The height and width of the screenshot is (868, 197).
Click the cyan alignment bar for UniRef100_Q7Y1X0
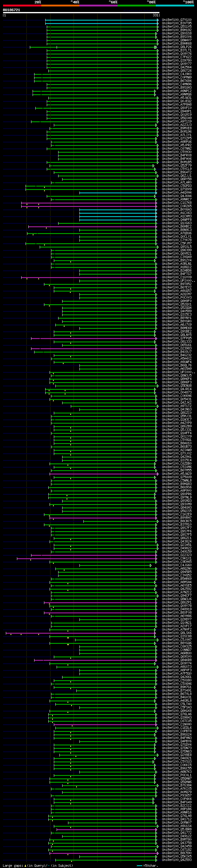click(101, 20)
